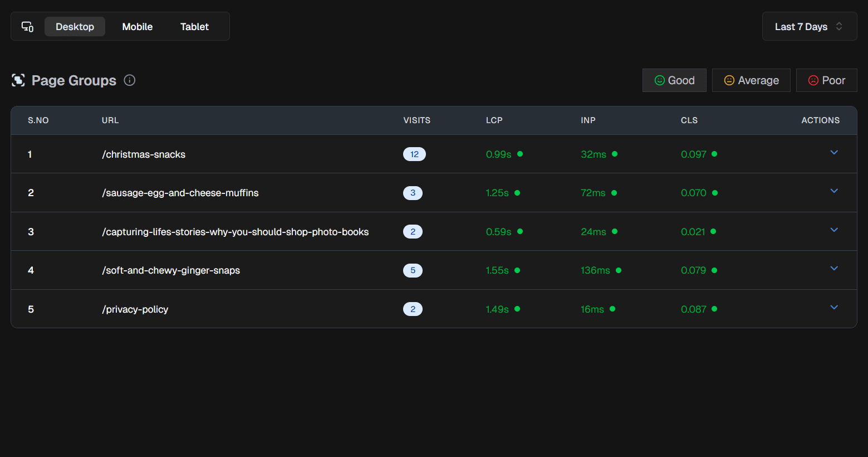Open the /privacy-policy URL
This screenshot has width=868, height=457.
[135, 309]
